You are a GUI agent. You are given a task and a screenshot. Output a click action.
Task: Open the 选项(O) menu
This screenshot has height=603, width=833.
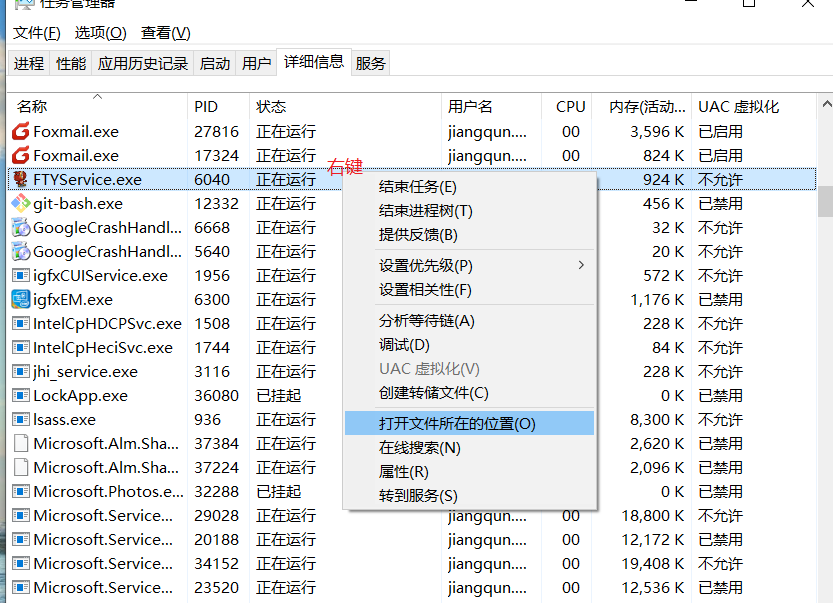[x=100, y=33]
